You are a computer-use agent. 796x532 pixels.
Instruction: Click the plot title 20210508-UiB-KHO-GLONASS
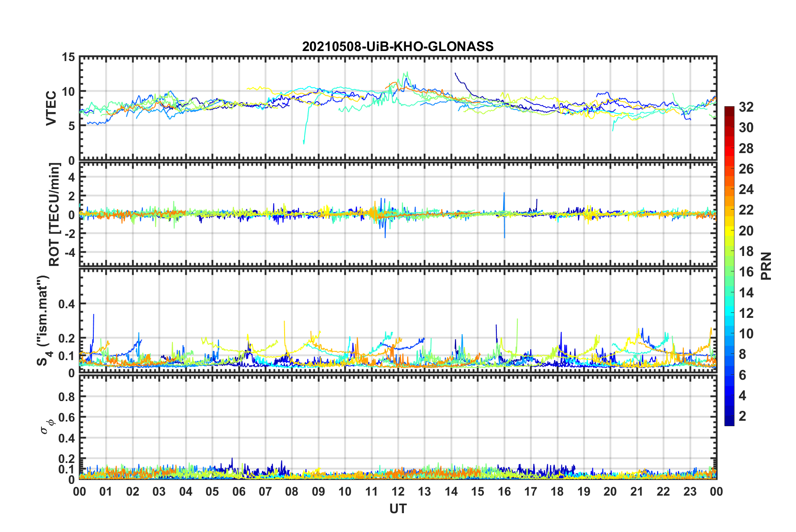pyautogui.click(x=398, y=46)
